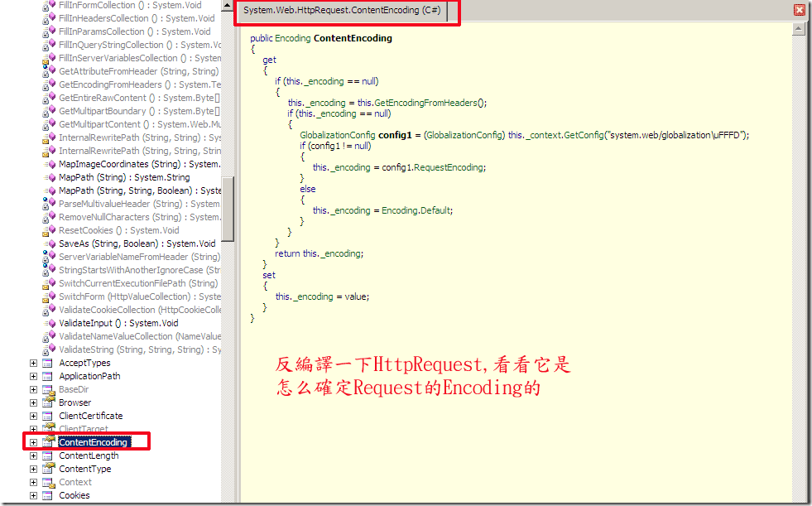Viewport: 812px width, 506px height.
Task: Click the Browser property icon
Action: [48, 402]
